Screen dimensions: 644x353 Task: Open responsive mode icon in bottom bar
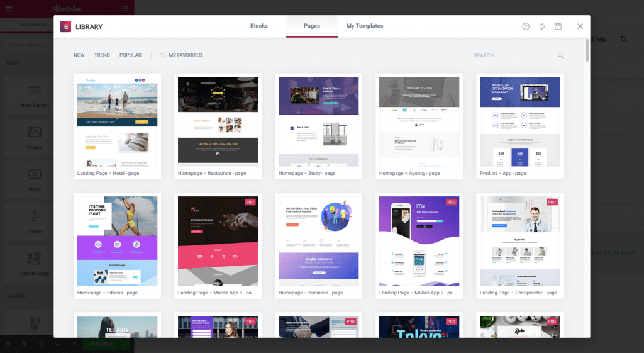coord(58,344)
